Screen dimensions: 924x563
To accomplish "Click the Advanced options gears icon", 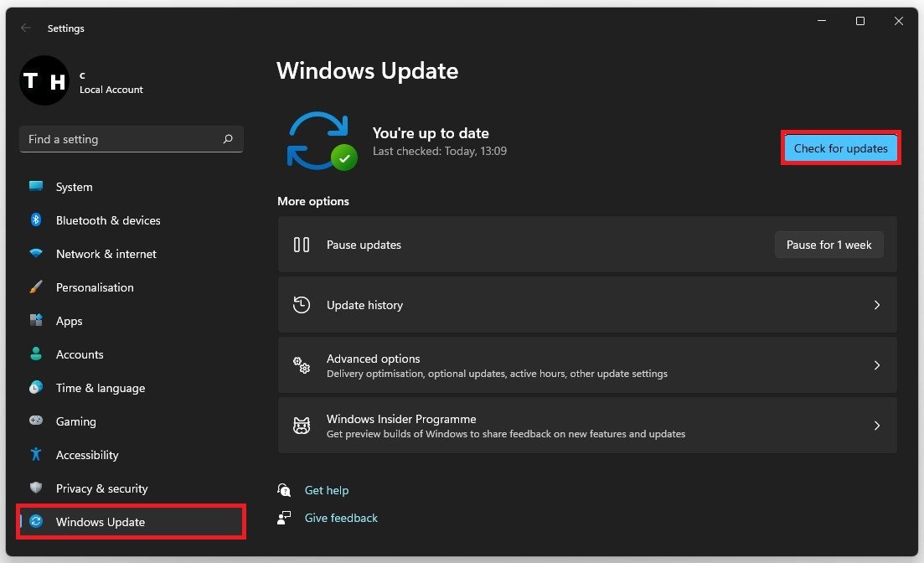I will 301,365.
